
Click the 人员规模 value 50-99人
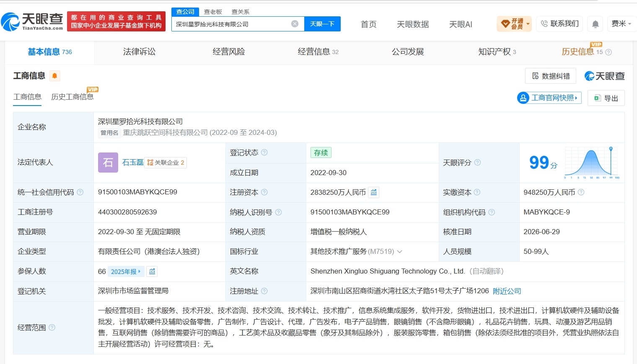(536, 252)
